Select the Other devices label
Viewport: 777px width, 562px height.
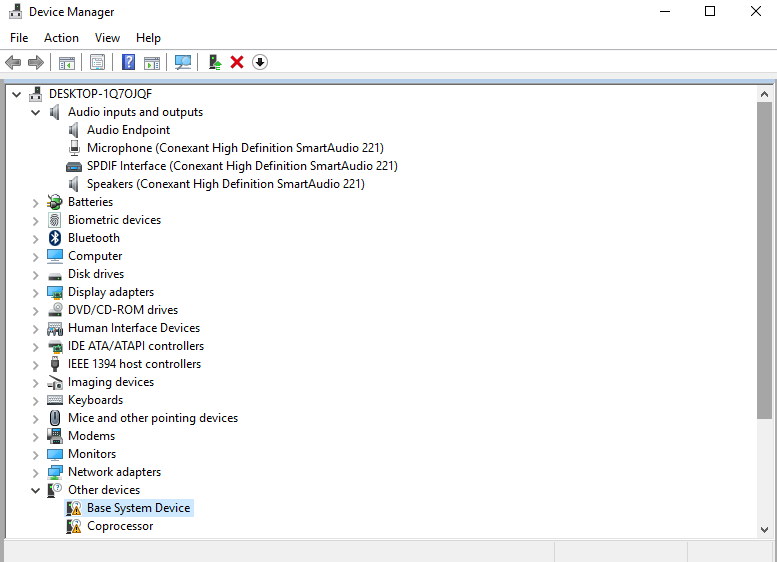[x=104, y=490]
